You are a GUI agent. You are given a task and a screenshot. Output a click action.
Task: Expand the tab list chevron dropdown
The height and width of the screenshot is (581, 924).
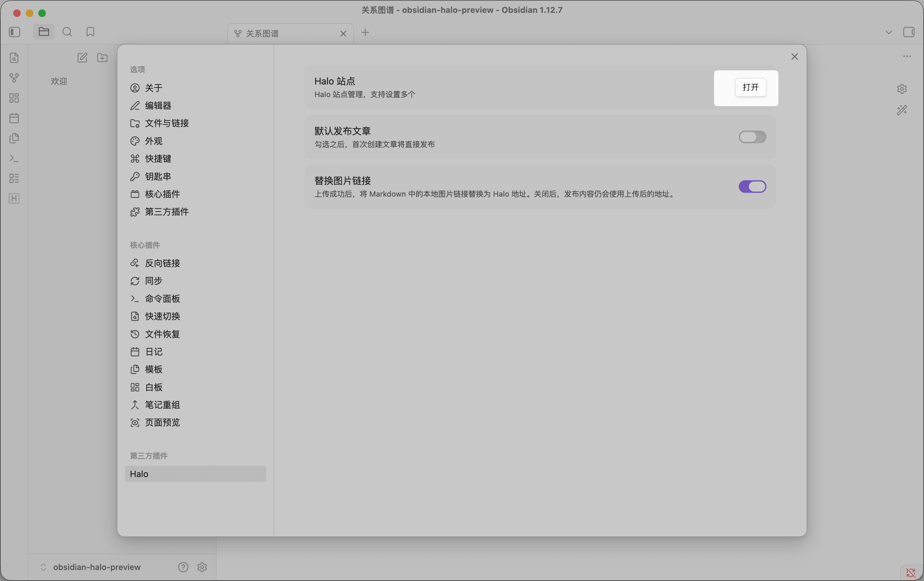888,32
